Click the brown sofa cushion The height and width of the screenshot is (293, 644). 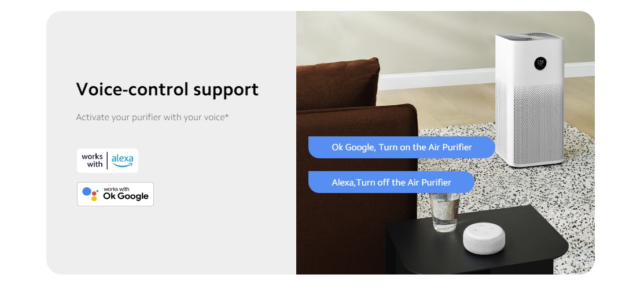(x=337, y=84)
